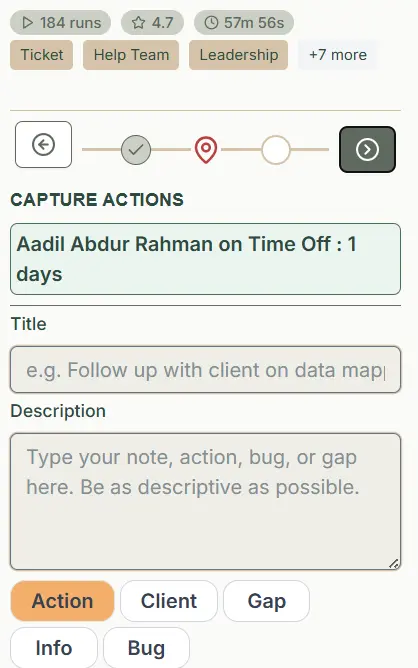Click the red location pin step
Viewport: 418px width, 668px height.
click(206, 150)
